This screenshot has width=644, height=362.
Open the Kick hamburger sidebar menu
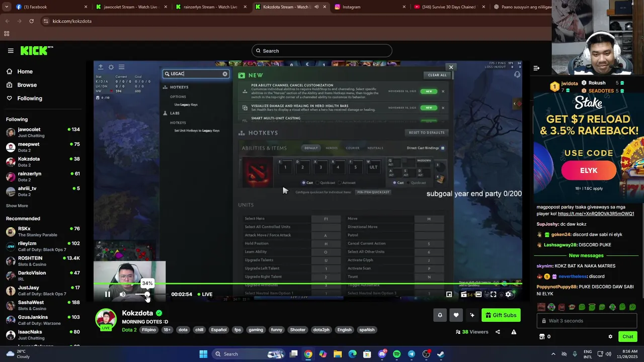pos(11,51)
